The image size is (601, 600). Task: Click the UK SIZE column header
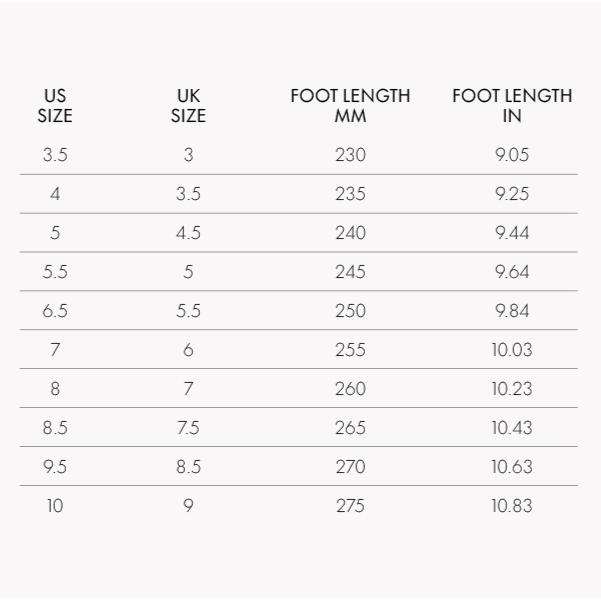click(188, 106)
